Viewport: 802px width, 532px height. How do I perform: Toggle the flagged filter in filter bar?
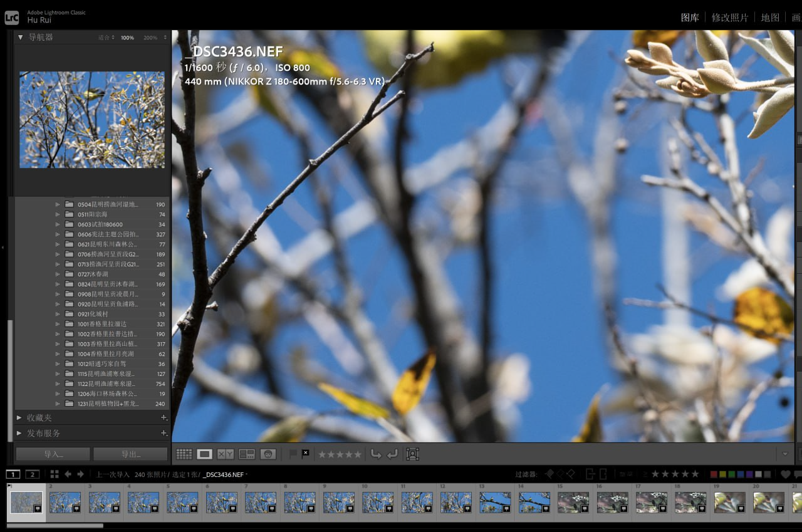click(x=549, y=474)
